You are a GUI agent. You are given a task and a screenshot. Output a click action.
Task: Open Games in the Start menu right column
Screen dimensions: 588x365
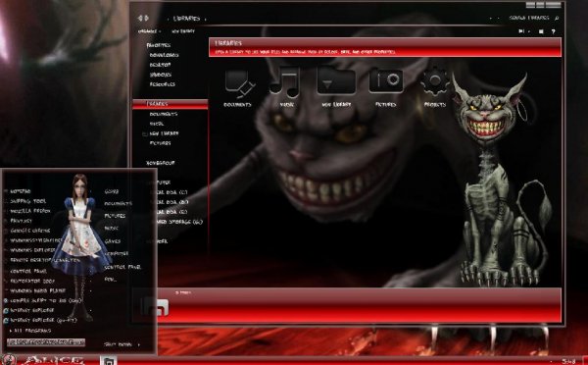coord(113,241)
